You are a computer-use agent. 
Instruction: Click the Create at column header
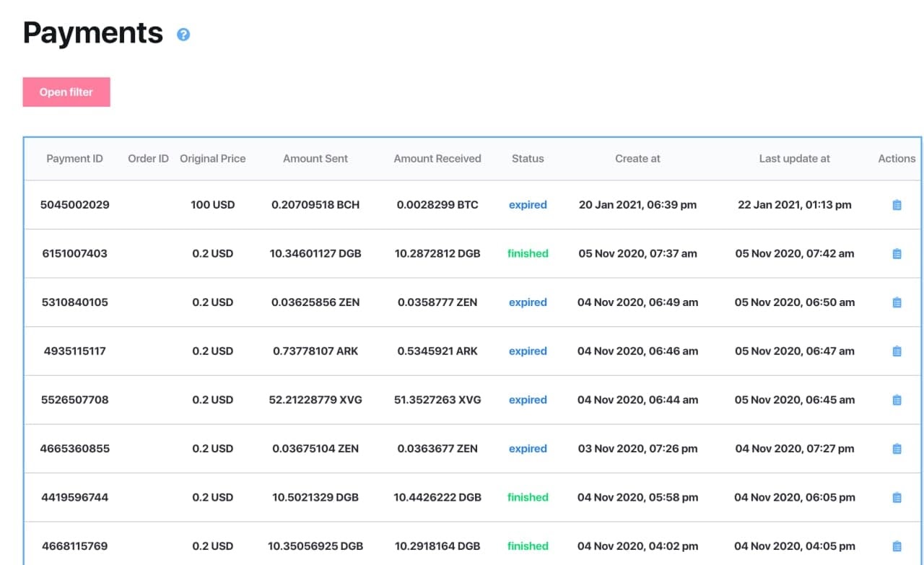(x=637, y=159)
